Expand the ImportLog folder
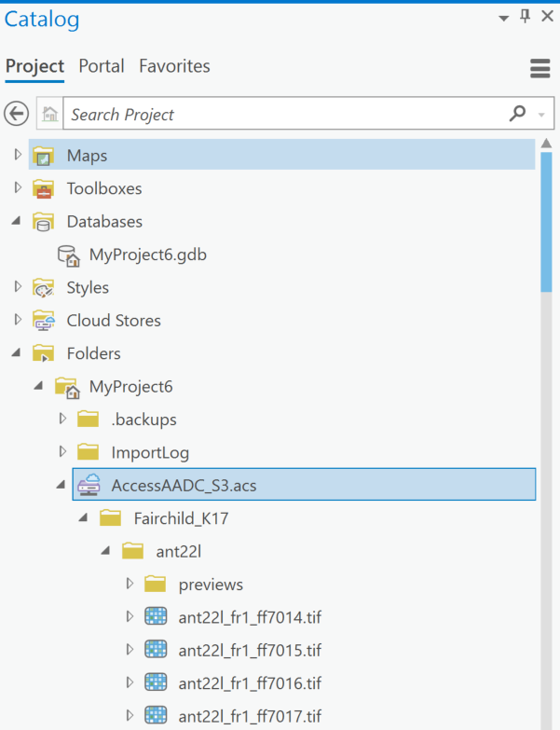560x730 pixels. pyautogui.click(x=62, y=451)
